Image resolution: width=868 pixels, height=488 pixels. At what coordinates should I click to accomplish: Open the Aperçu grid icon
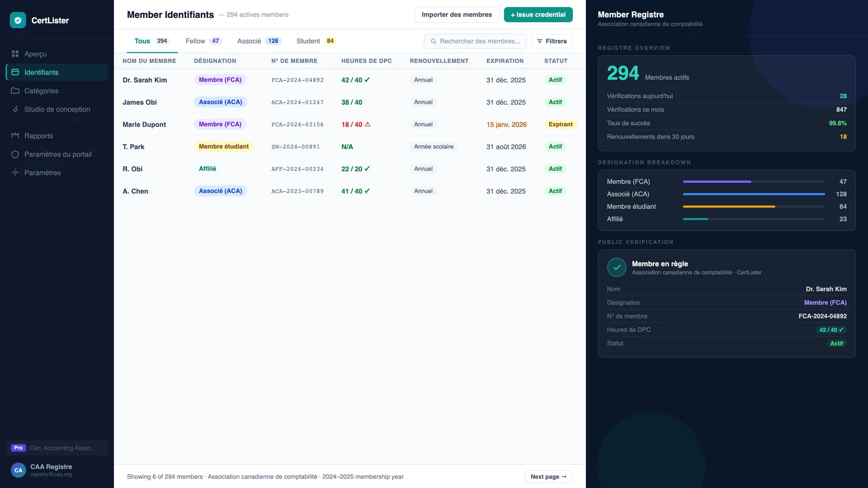[15, 54]
